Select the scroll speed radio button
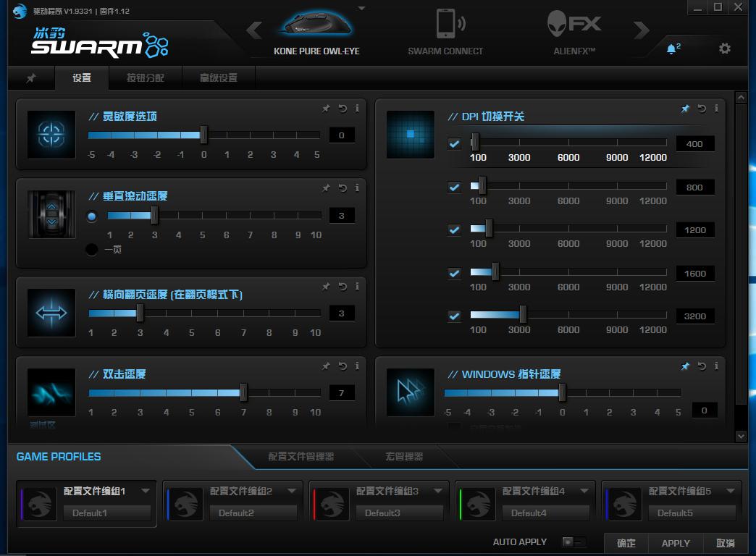 click(x=92, y=216)
